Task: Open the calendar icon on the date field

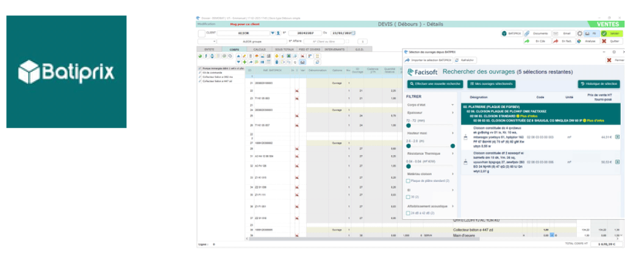Action: 354,33
